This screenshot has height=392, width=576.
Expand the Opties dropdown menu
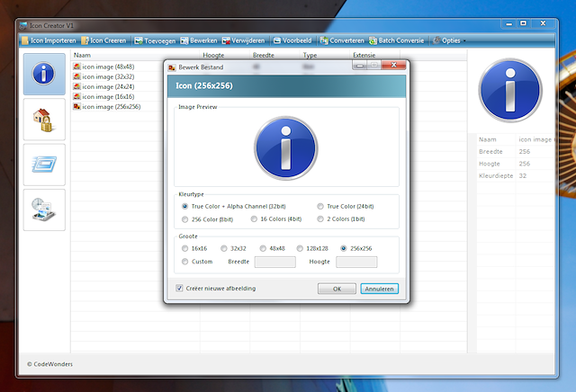pyautogui.click(x=449, y=40)
